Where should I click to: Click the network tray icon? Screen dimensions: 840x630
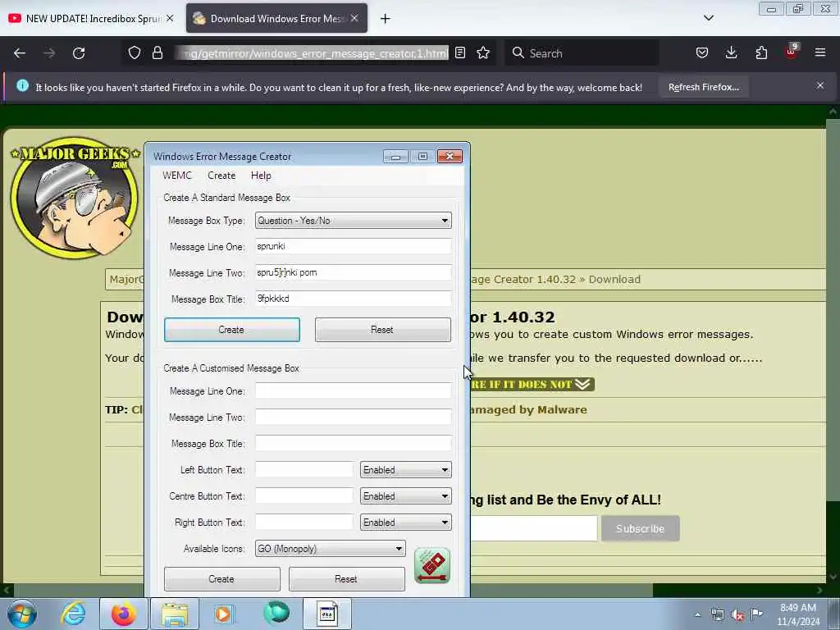[x=717, y=615]
